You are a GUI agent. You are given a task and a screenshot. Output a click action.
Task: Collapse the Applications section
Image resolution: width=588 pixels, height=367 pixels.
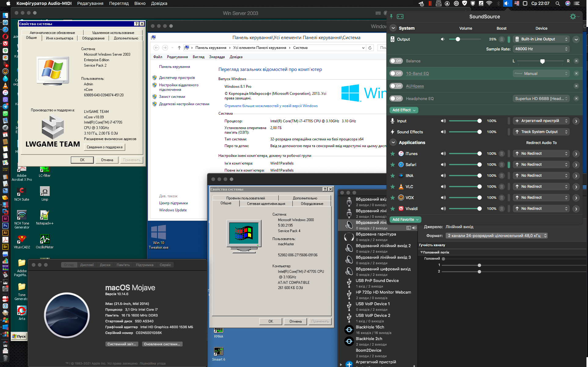click(393, 143)
